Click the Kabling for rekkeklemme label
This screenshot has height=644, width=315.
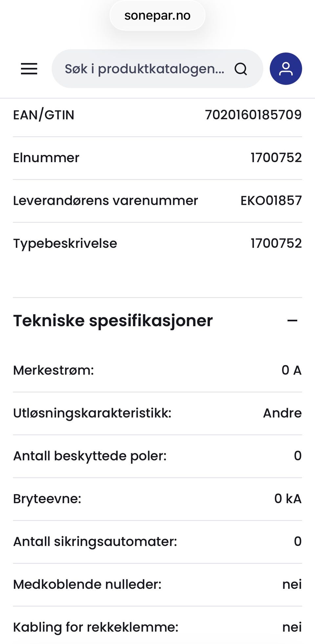tap(95, 627)
